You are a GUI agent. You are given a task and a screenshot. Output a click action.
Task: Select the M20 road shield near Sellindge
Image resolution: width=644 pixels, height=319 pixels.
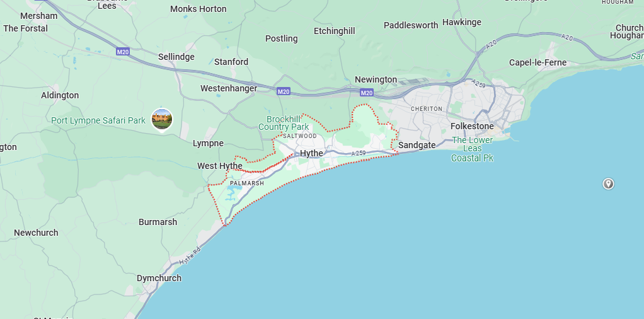coord(123,52)
